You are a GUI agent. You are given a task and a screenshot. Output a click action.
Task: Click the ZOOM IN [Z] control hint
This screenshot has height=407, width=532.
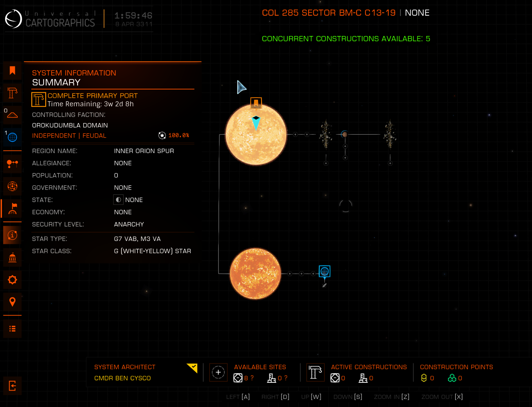click(392, 397)
